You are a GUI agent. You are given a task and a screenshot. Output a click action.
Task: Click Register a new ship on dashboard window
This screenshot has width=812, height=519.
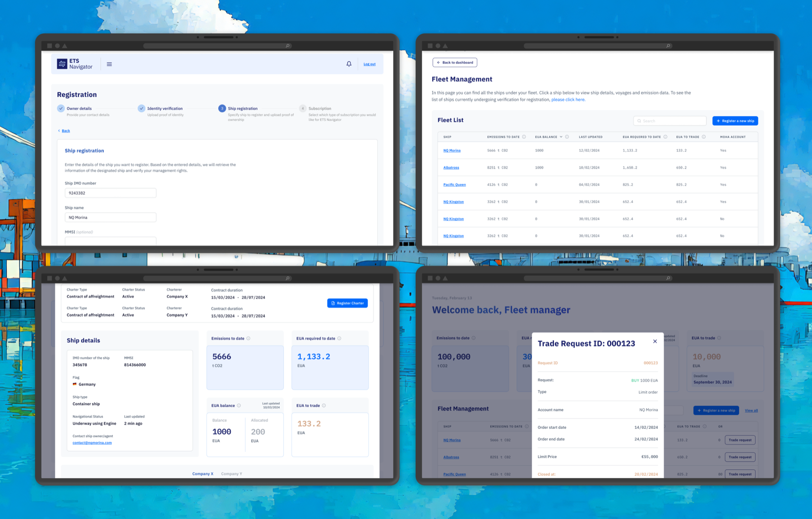(716, 410)
